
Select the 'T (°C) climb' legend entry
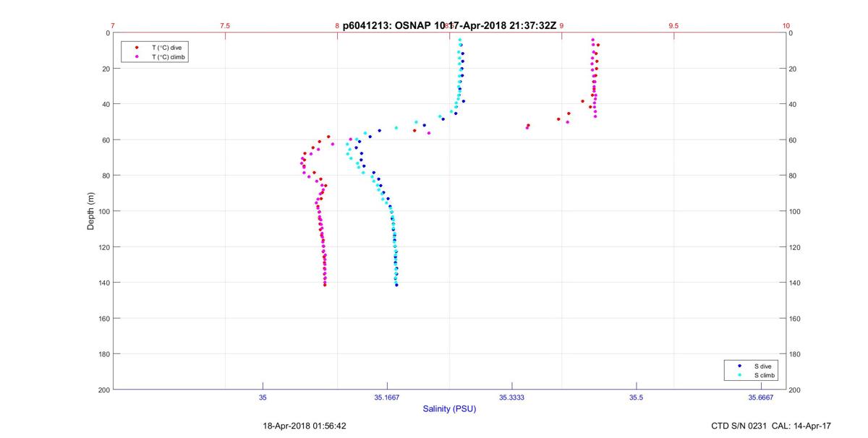(x=168, y=56)
